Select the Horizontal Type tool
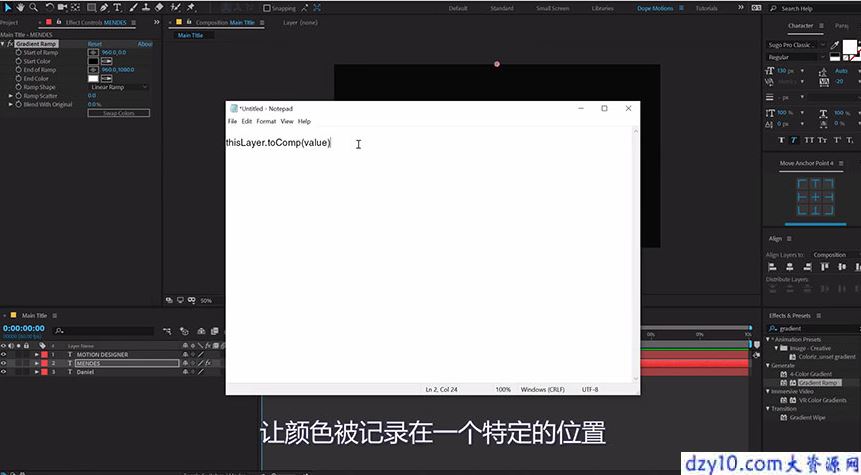Image resolution: width=861 pixels, height=475 pixels. point(117,8)
